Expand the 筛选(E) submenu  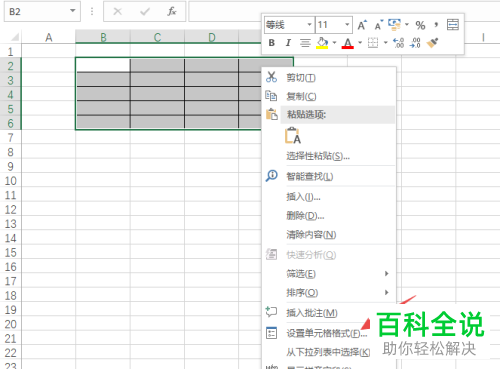tap(329, 274)
